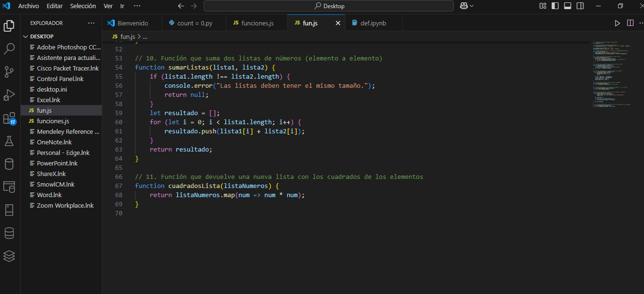Click the Desktop command center search box
The height and width of the screenshot is (294, 644).
pos(328,6)
